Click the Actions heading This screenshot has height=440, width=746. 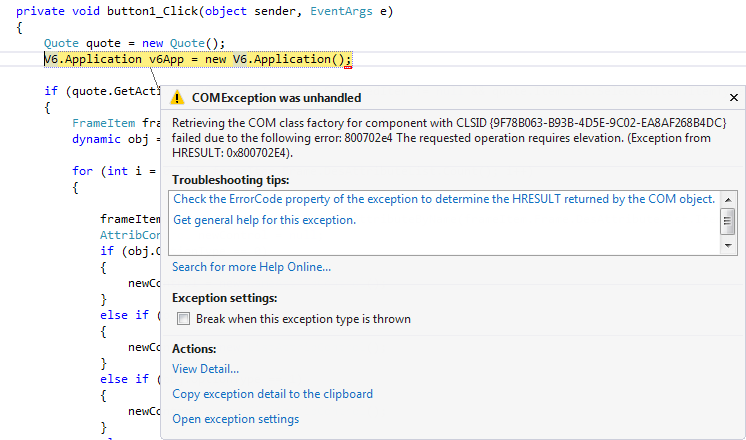click(x=194, y=349)
